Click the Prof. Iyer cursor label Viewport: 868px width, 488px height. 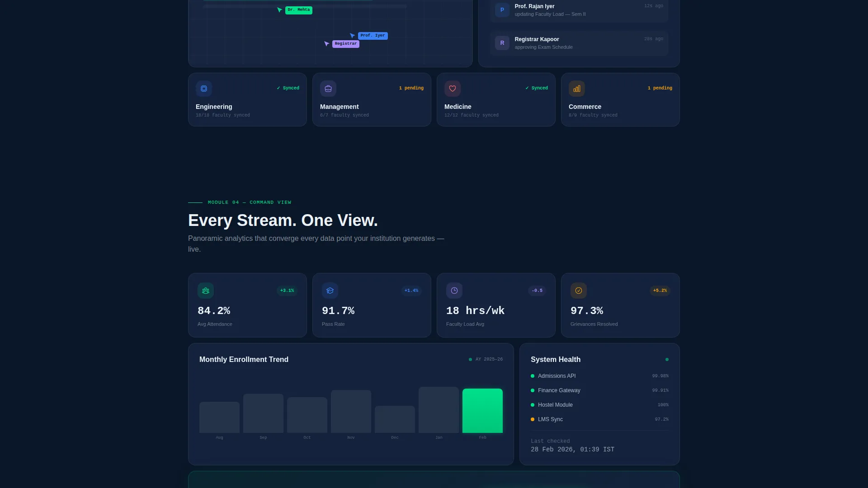point(373,36)
